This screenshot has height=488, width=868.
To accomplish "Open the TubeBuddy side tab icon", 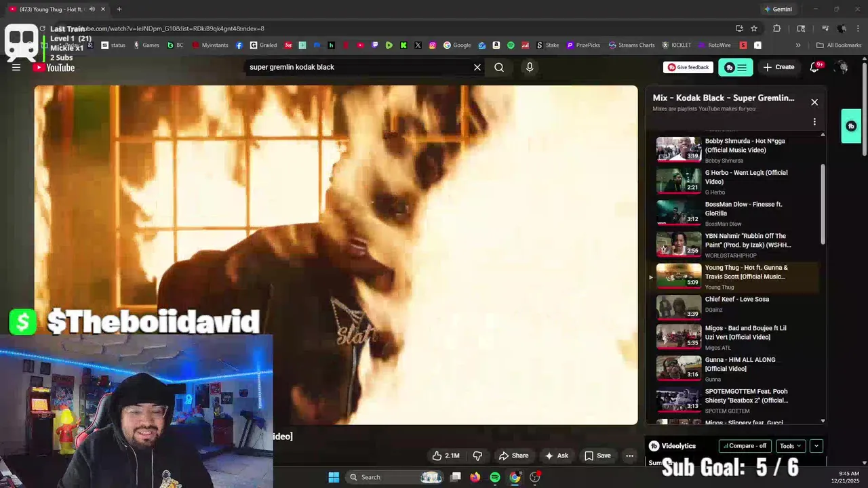I will point(851,126).
